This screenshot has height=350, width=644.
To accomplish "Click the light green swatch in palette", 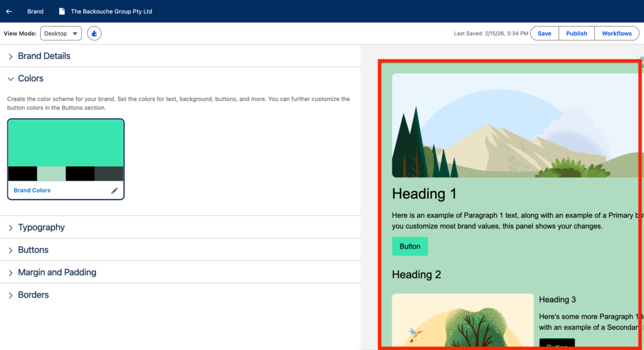I will tap(51, 174).
